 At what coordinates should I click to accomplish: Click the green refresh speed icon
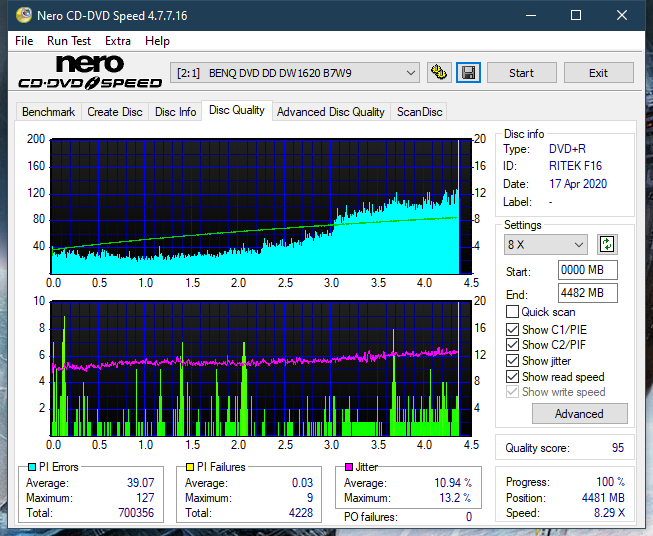pos(607,244)
